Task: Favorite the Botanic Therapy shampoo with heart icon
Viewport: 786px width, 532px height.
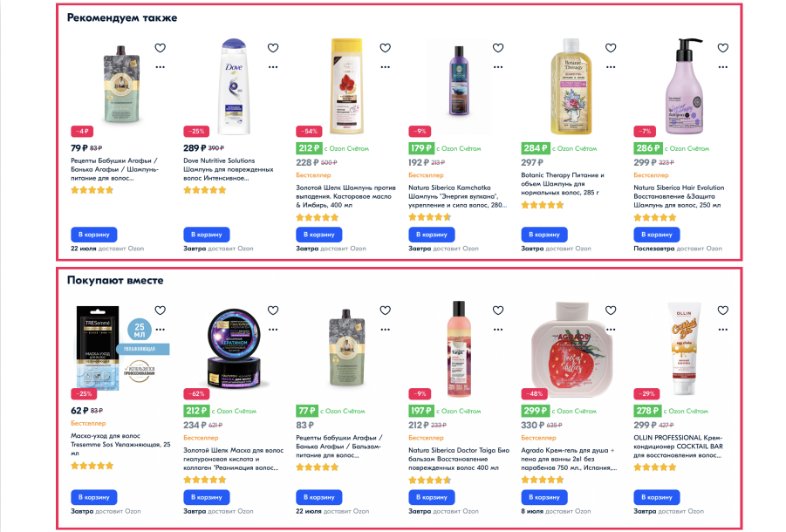Action: [x=611, y=48]
